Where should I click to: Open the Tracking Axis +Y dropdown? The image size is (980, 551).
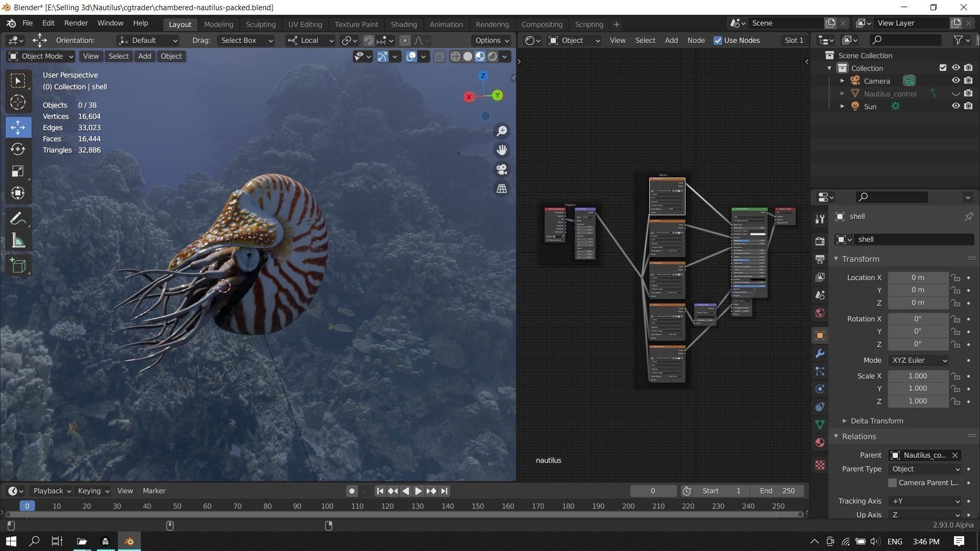click(925, 501)
